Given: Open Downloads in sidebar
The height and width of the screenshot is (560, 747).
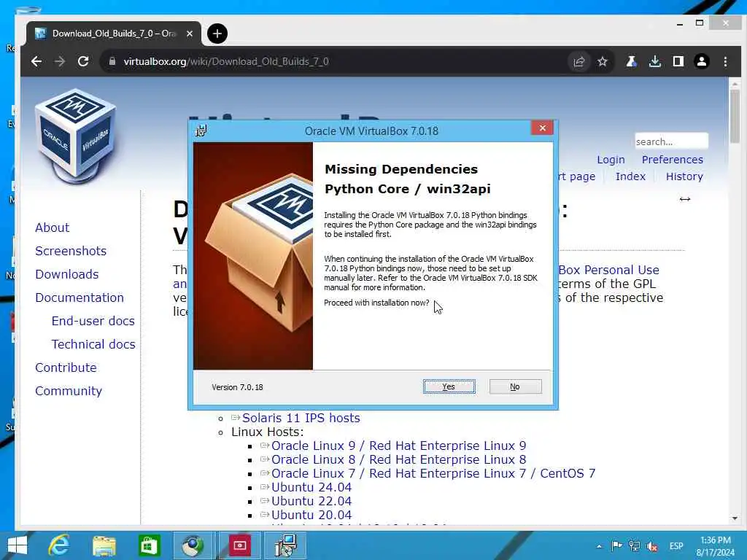Looking at the screenshot, I should click(67, 274).
